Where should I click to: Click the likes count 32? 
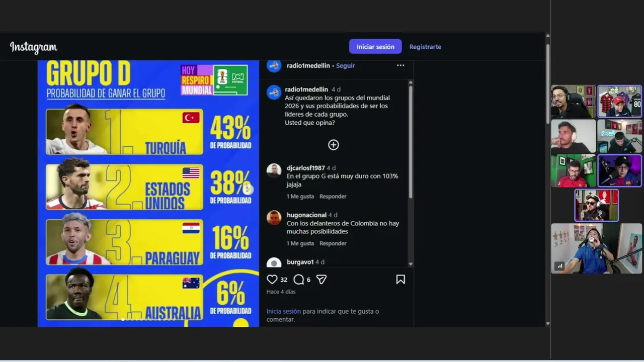click(284, 280)
